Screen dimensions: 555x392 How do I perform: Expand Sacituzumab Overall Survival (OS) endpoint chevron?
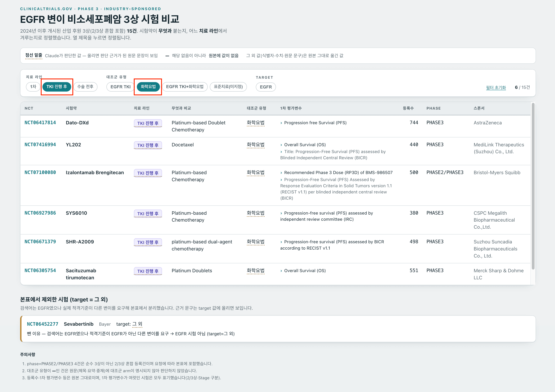tap(281, 271)
